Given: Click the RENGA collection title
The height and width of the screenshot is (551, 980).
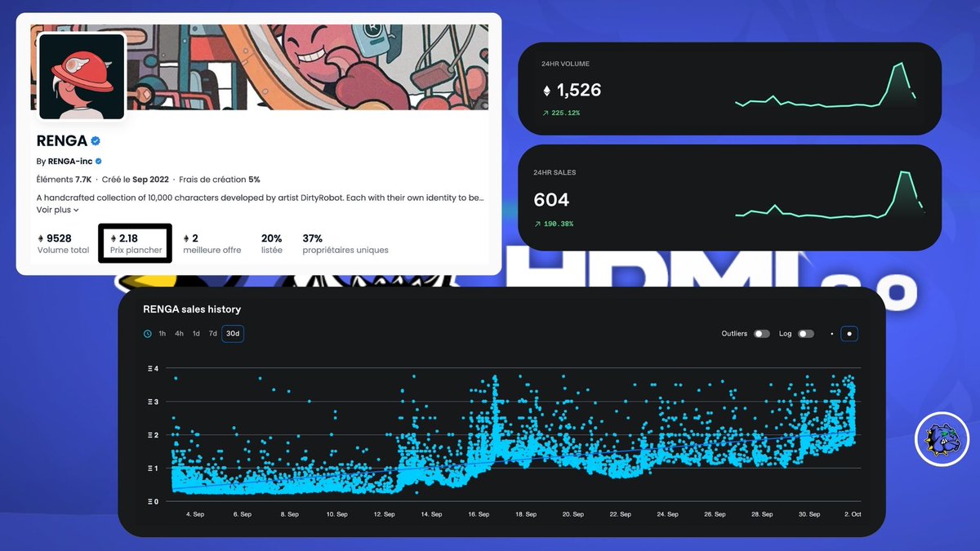Looking at the screenshot, I should (62, 140).
